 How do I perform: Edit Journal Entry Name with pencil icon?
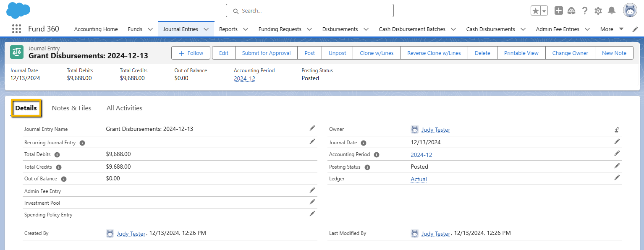[312, 128]
